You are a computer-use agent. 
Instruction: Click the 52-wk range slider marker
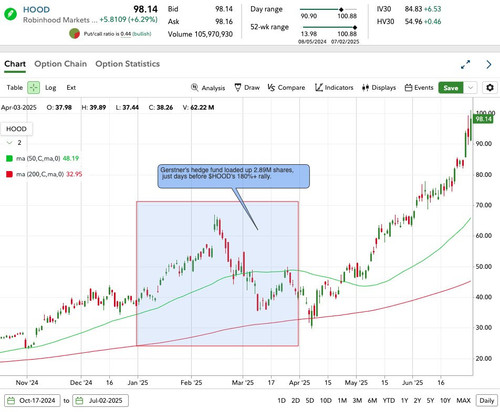pos(355,27)
